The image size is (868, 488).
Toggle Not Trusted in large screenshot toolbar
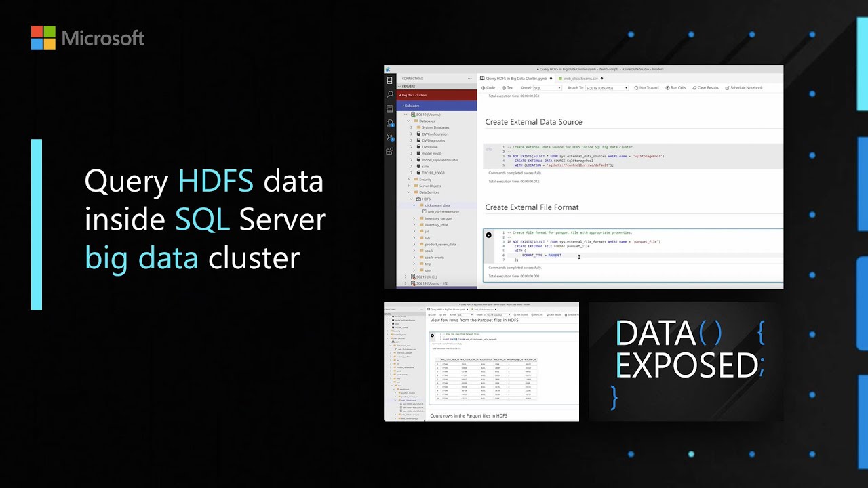point(646,88)
